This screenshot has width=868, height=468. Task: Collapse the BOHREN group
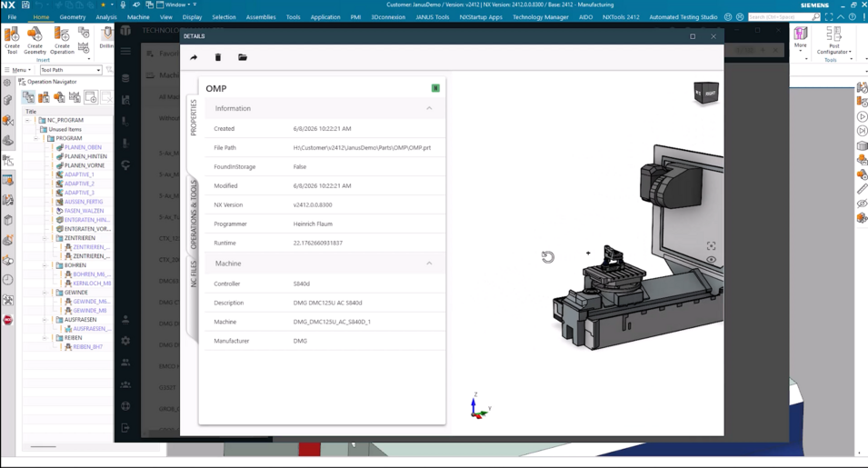45,265
